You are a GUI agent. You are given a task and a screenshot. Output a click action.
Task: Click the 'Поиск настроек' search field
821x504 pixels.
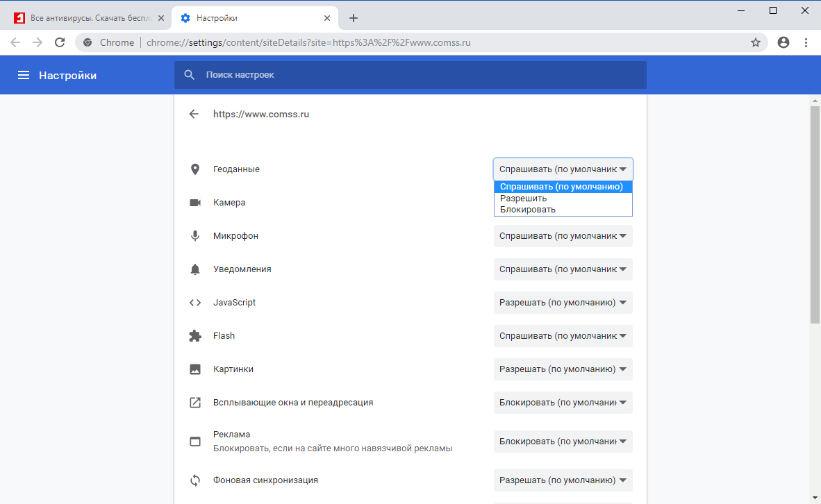[417, 75]
